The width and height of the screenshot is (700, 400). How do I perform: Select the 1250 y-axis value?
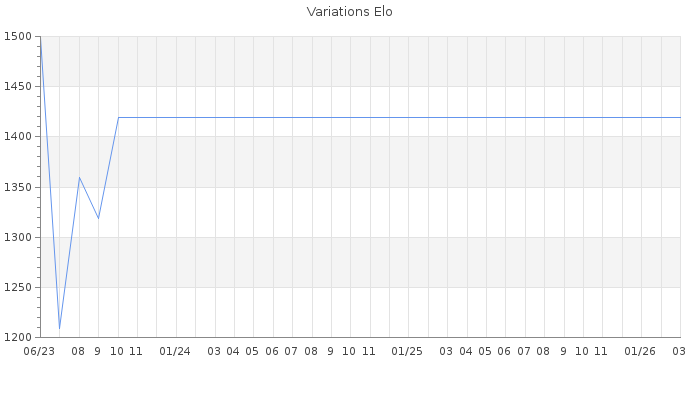click(18, 287)
